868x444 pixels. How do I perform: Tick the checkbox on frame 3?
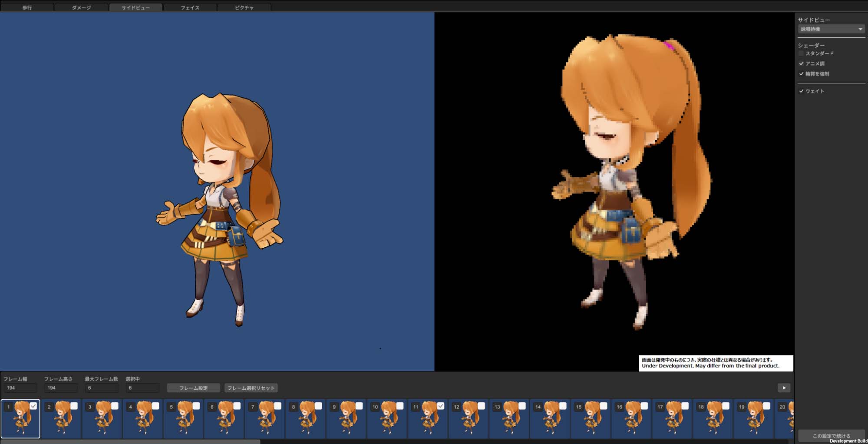(x=115, y=406)
